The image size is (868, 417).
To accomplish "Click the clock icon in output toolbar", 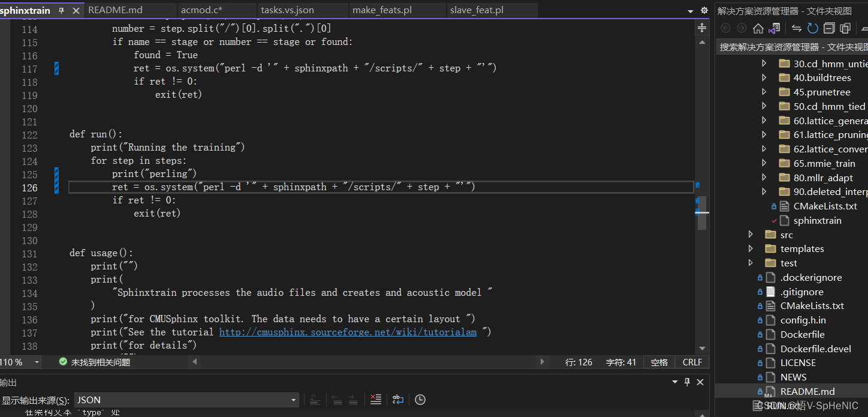I will [x=420, y=400].
